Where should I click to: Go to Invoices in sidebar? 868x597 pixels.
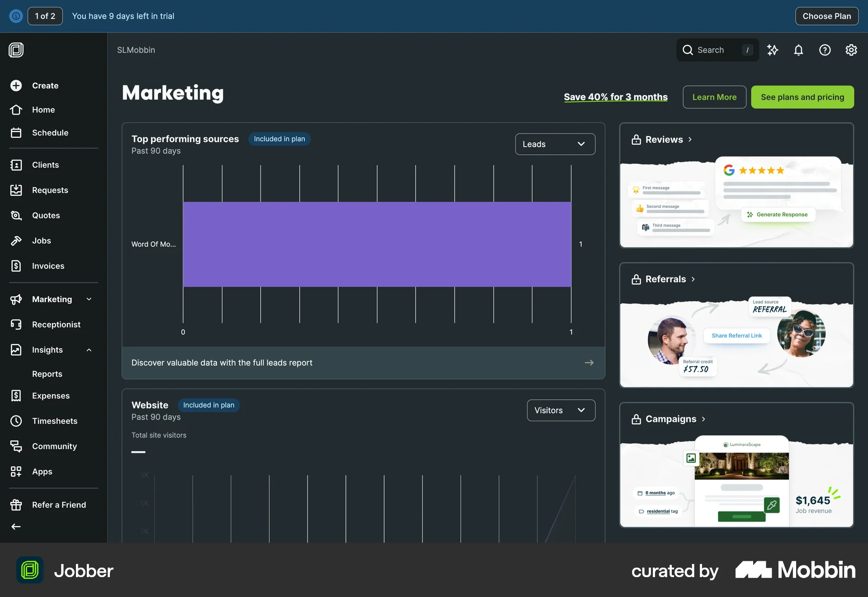pos(48,266)
